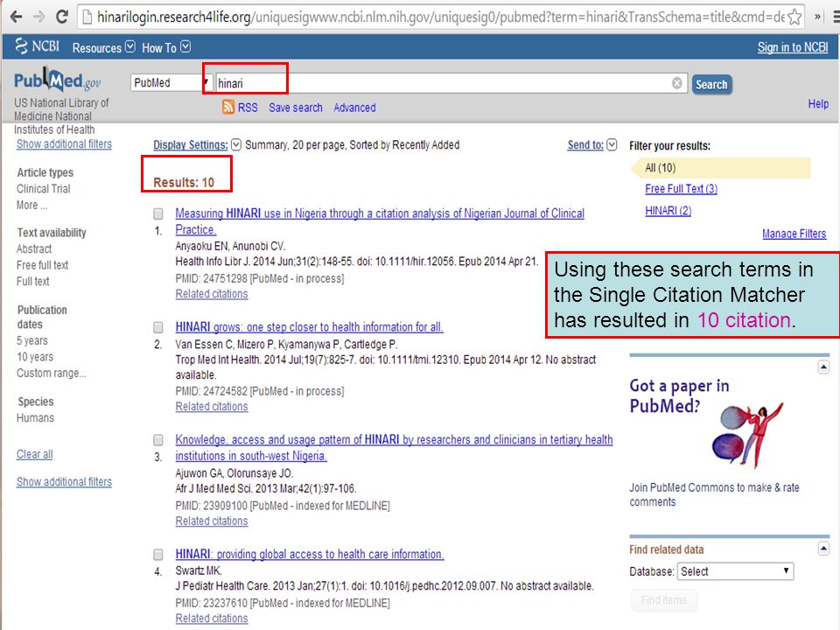Viewport: 840px width, 630px height.
Task: Click Sign in to NCBI link
Action: 793,47
